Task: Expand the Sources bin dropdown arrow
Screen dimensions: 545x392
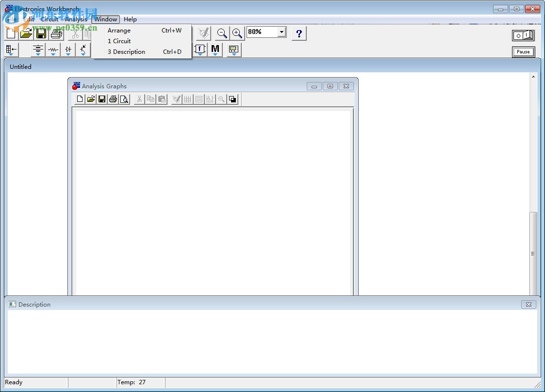Action: [38, 56]
